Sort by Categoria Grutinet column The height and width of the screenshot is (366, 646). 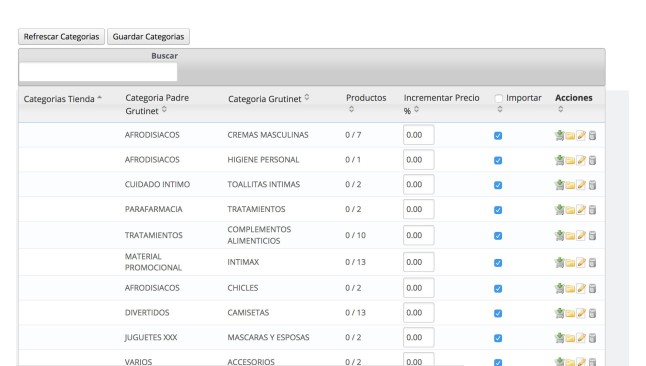pos(269,99)
